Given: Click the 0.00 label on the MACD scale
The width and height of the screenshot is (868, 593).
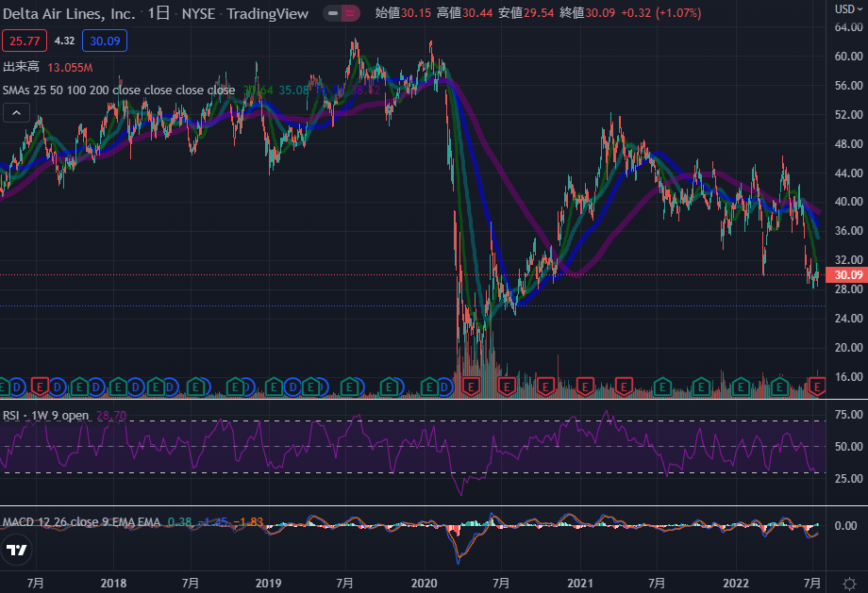Looking at the screenshot, I should click(845, 525).
